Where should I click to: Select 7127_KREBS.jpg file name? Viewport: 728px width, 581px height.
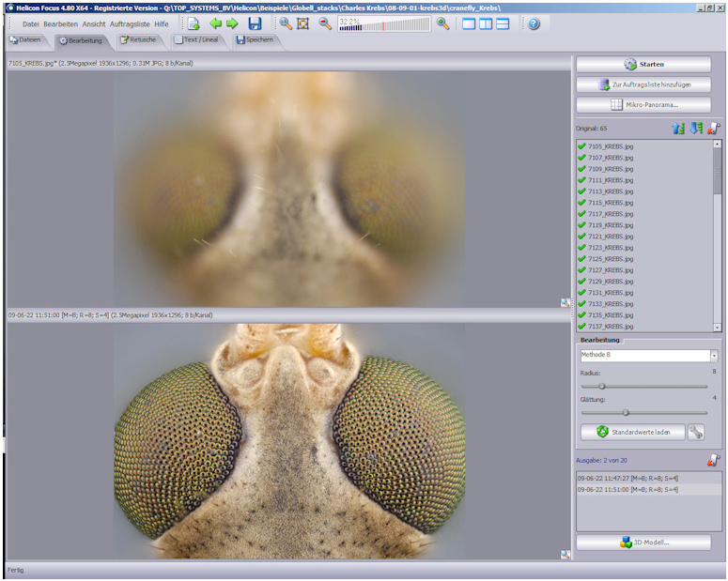pos(611,270)
